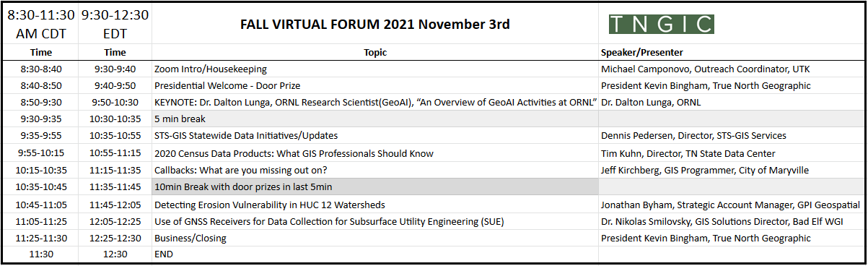Click the Business/Closing cell

coord(375,238)
